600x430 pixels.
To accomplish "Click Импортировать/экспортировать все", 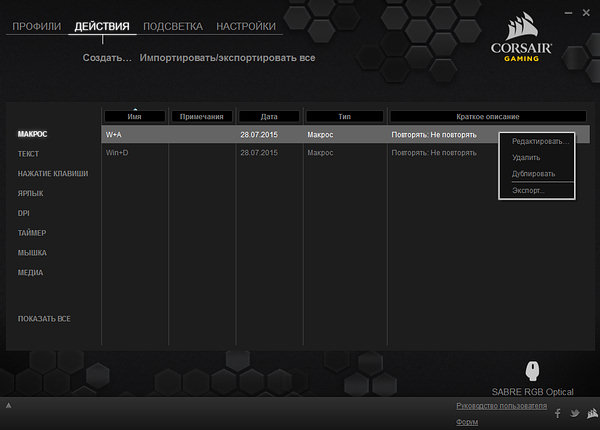I will point(227,58).
